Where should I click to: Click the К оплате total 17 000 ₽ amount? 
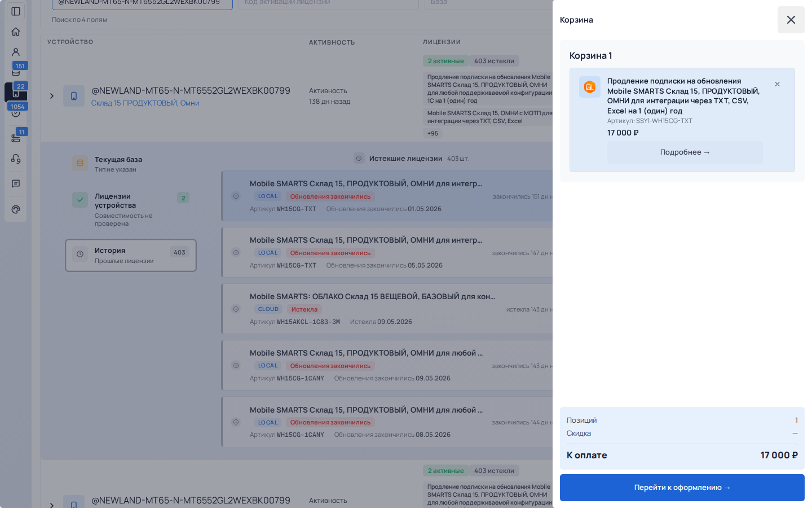779,456
